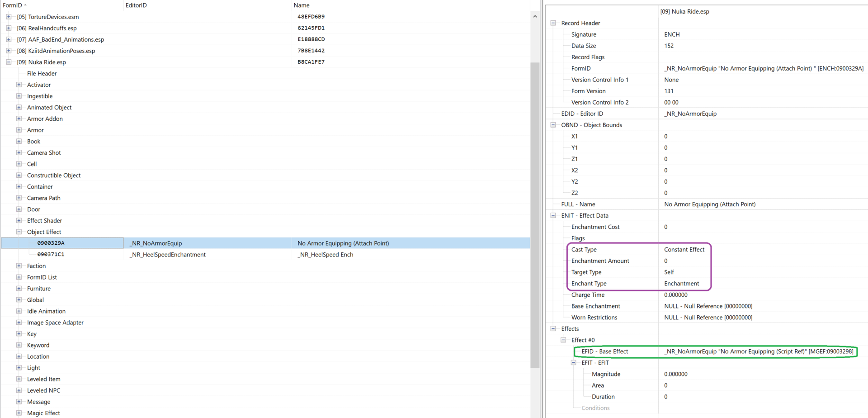The height and width of the screenshot is (418, 868).
Task: Expand the Armor Addon group
Action: coord(19,119)
